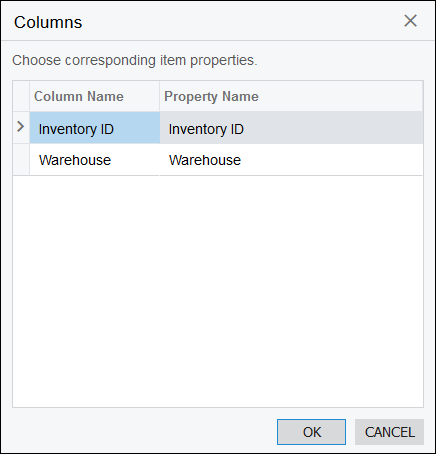Screen dimensions: 436x454
Task: Open the Inventory ID property name cell
Action: (x=291, y=128)
